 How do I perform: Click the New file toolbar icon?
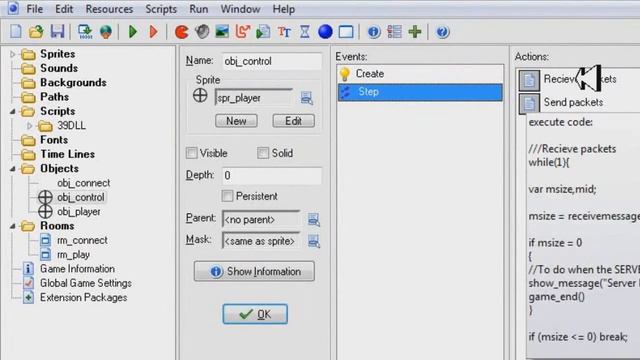(16, 31)
